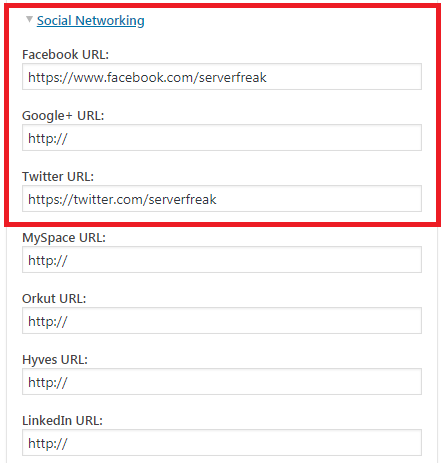This screenshot has width=445, height=463.
Task: Open the Social Networking link
Action: (91, 20)
